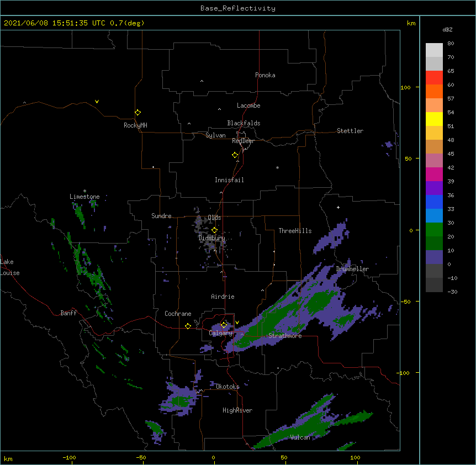Click the yellow marker above Calgary

coord(224,325)
